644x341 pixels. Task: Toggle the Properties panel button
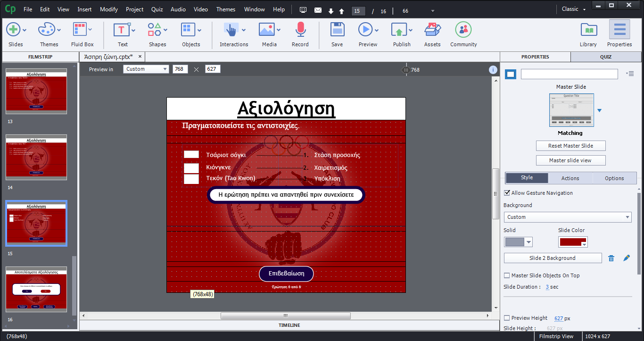click(x=619, y=34)
